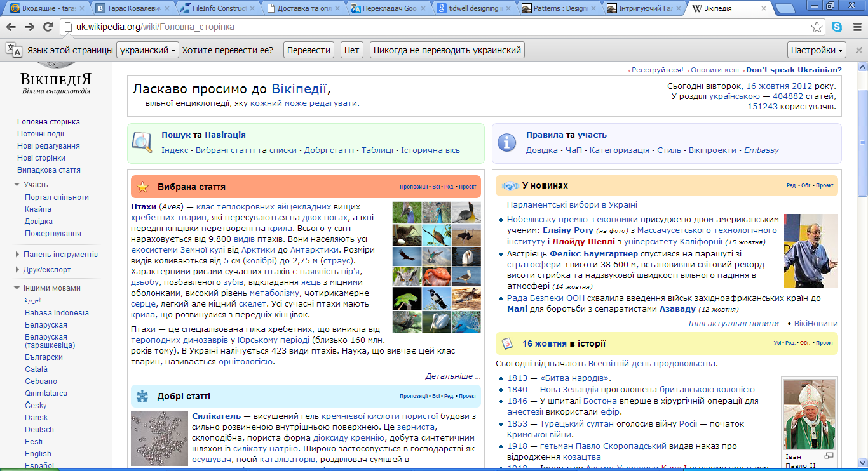Open the source language dropdown украинский
This screenshot has height=471, width=868.
point(147,50)
